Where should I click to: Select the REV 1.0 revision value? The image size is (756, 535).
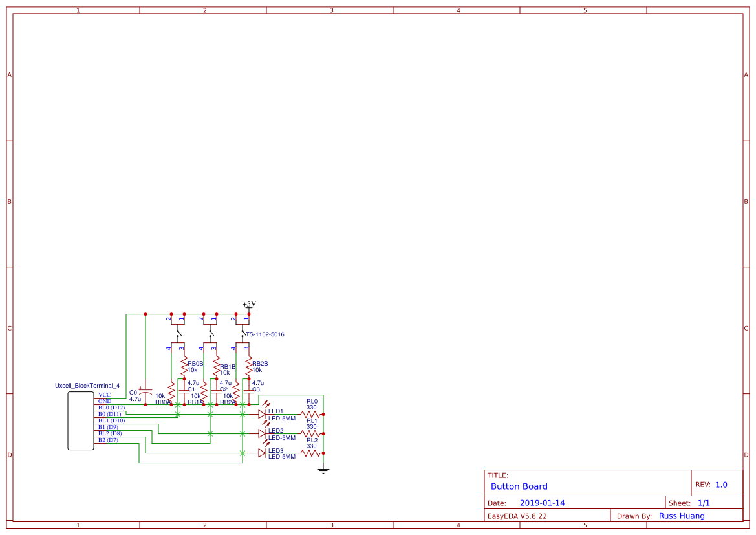click(721, 485)
